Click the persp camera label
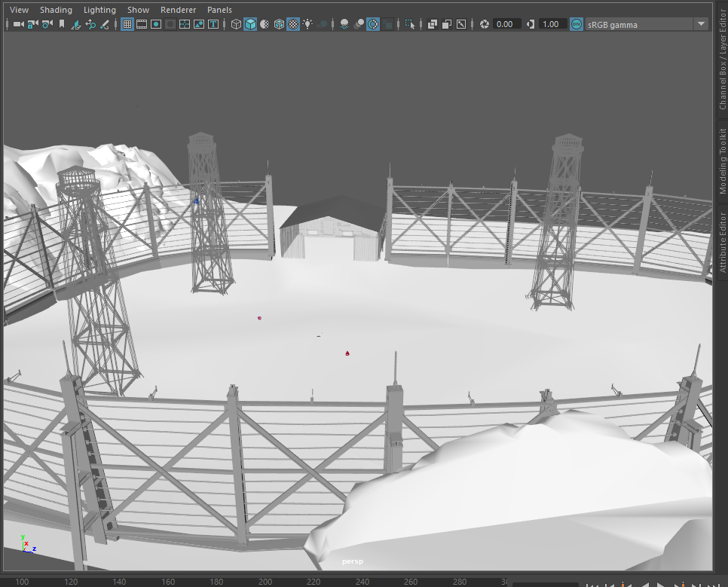The width and height of the screenshot is (728, 587). pyautogui.click(x=353, y=561)
